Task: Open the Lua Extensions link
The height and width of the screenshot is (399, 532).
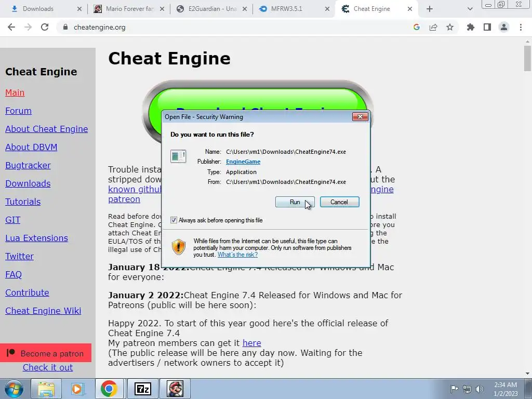Action: click(37, 238)
